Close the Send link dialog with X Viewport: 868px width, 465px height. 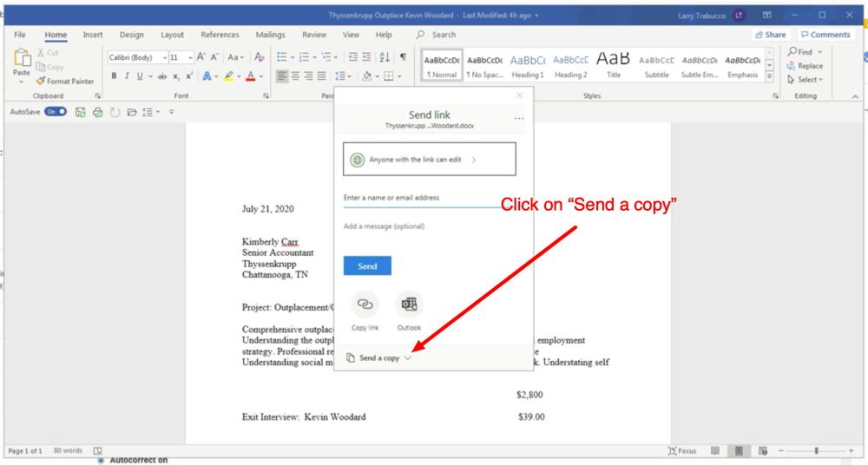[x=519, y=95]
